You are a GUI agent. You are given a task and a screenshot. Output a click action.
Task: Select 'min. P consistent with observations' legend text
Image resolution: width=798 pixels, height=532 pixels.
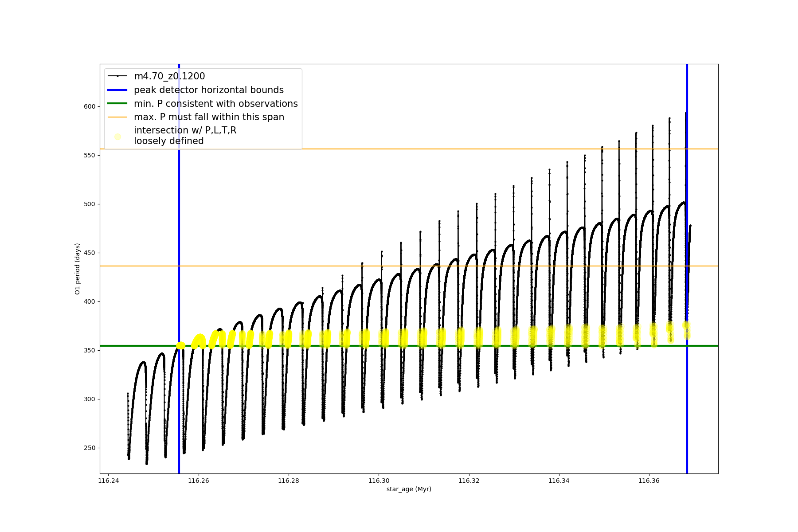pos(215,104)
